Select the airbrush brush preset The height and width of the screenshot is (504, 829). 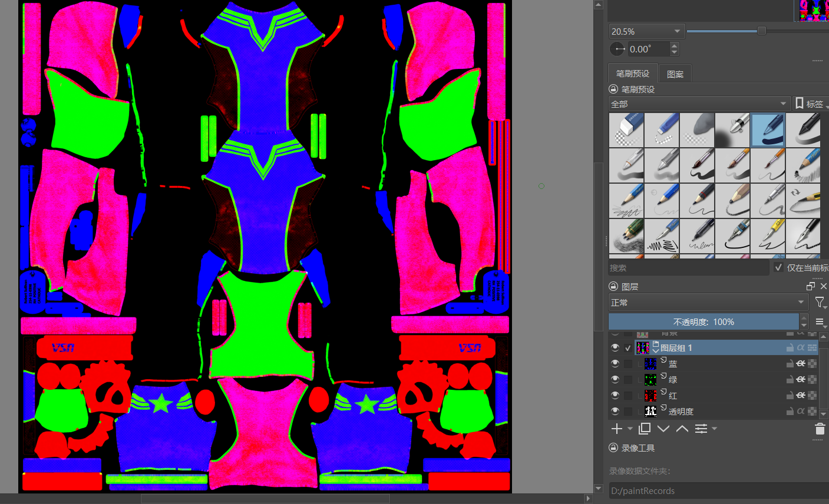tap(732, 130)
